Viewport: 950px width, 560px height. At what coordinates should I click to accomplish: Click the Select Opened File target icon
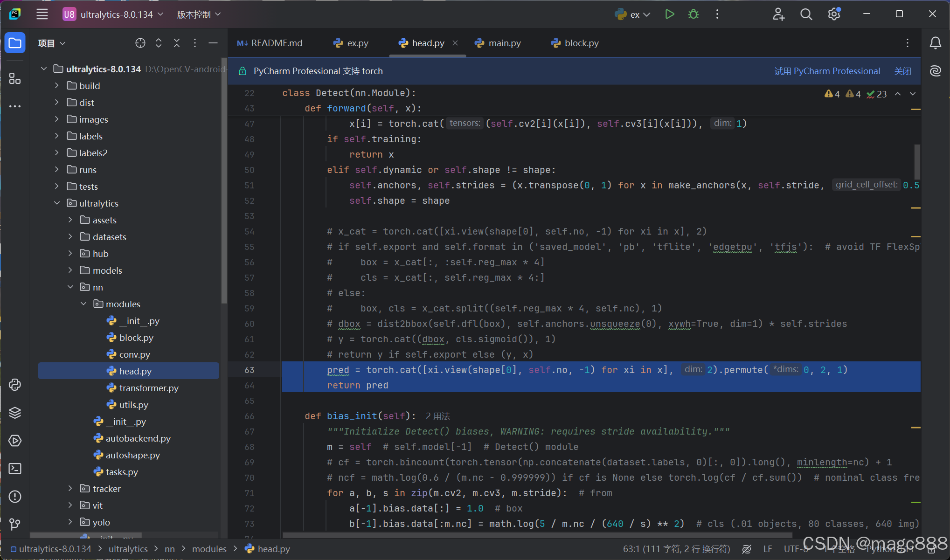pos(140,43)
